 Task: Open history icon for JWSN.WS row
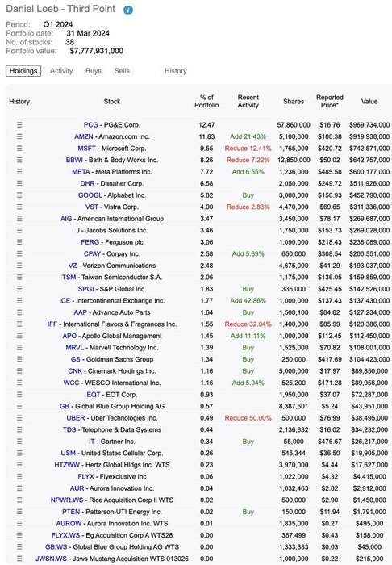[19, 559]
